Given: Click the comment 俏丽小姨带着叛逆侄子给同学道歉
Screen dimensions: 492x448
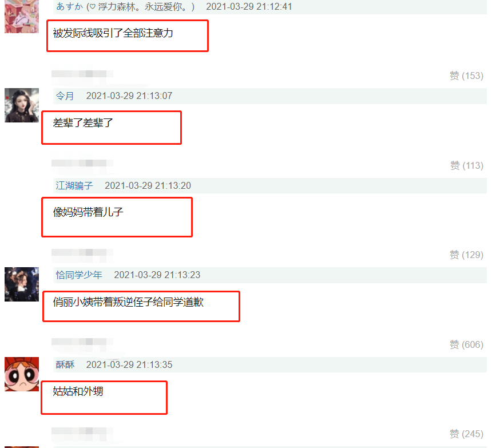Looking at the screenshot, I should [x=128, y=302].
